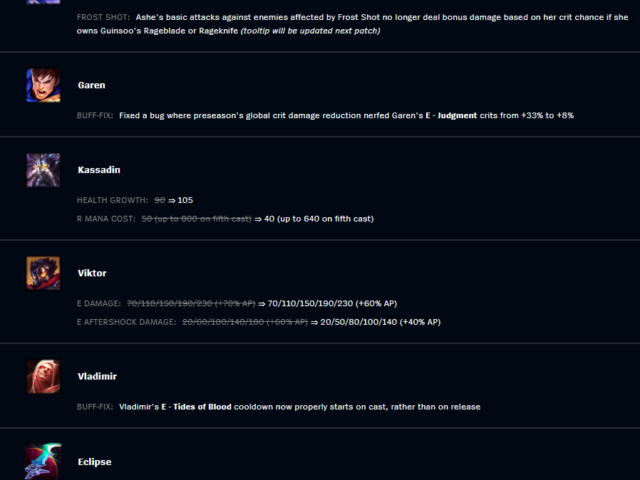Click the E AFTERSHOCK DAMAGE label
This screenshot has width=640, height=480.
[127, 322]
